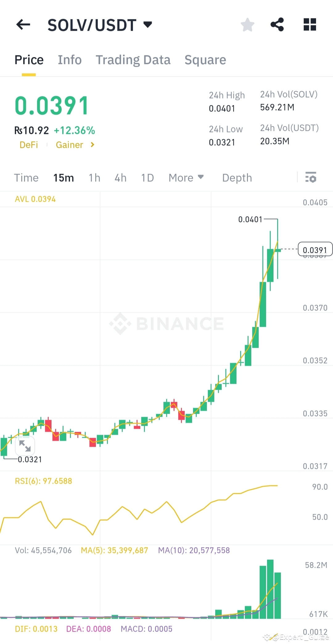Tap the Time option in the timeframe row
Viewport: 333px width, 644px height.
pyautogui.click(x=26, y=178)
